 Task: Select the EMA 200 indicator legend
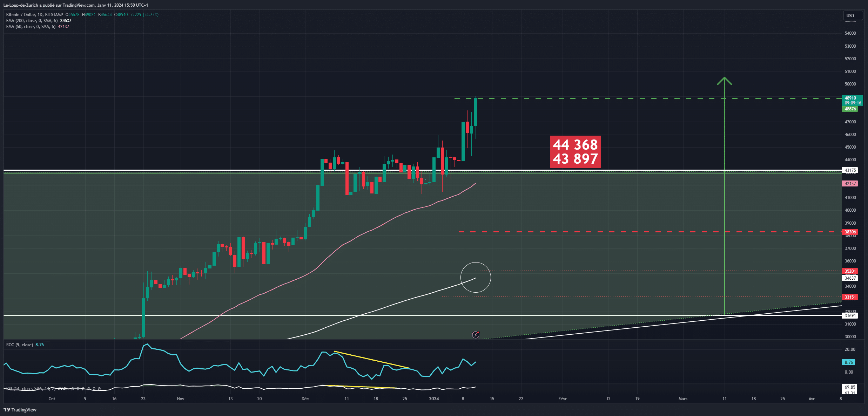pyautogui.click(x=32, y=21)
